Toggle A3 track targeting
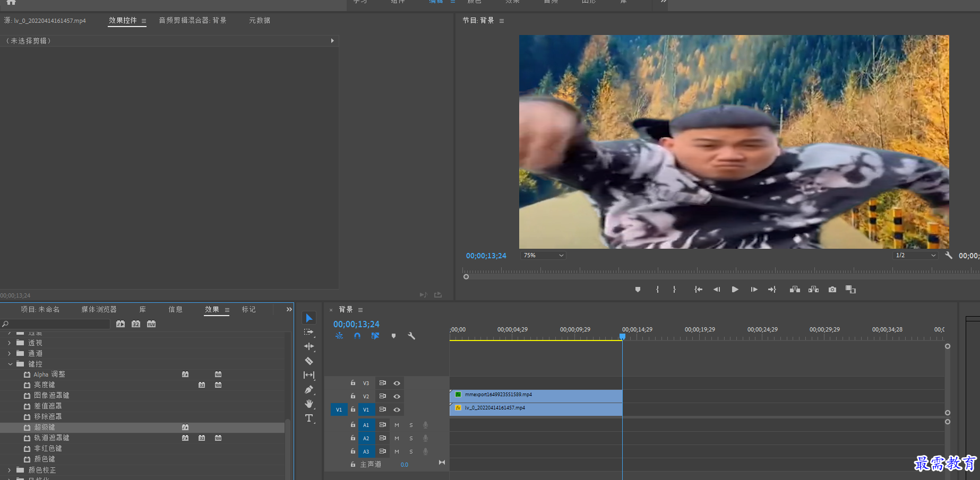 (x=366, y=451)
